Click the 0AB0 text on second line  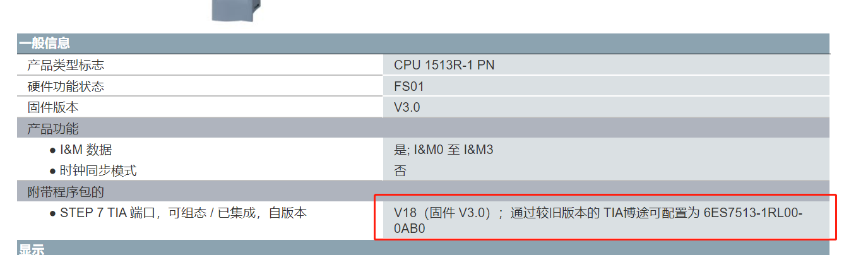click(x=410, y=229)
